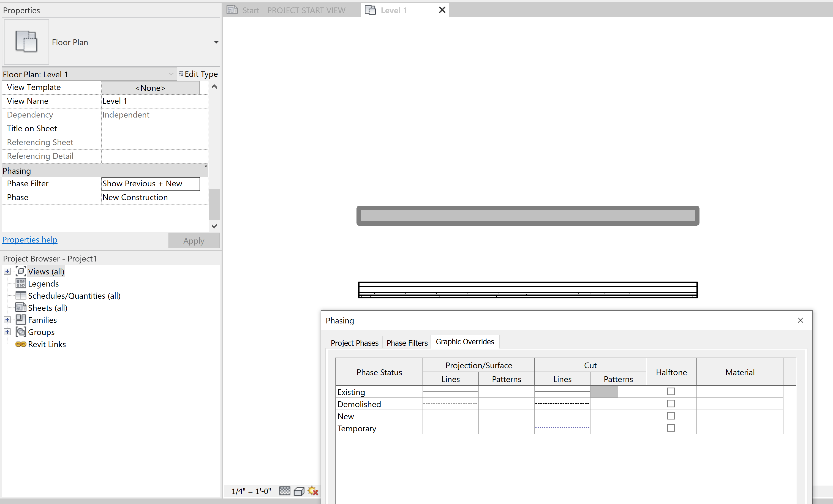Image resolution: width=833 pixels, height=504 pixels.
Task: Open the Properties help link
Action: tap(30, 240)
